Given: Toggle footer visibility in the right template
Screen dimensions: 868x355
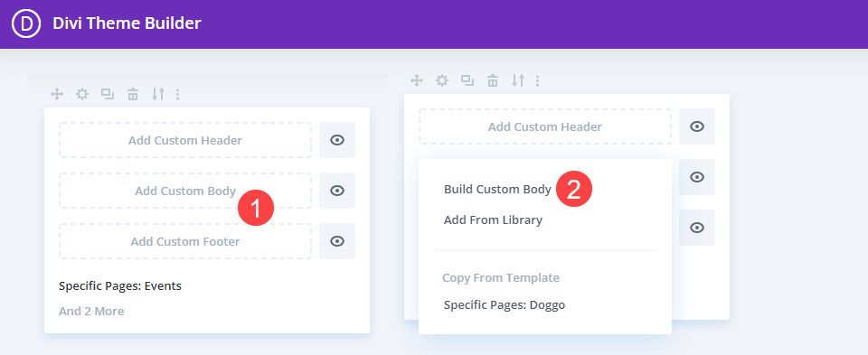Looking at the screenshot, I should [697, 228].
